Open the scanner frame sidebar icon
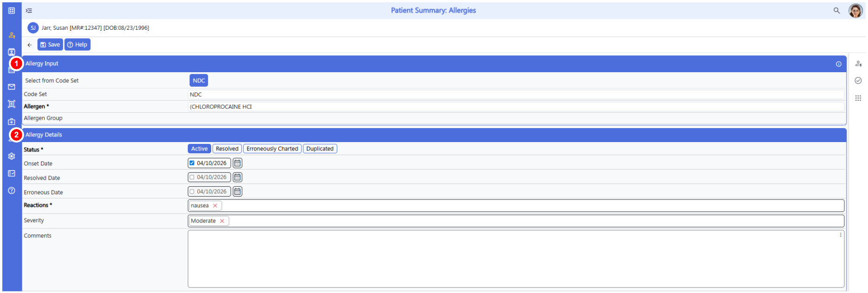The height and width of the screenshot is (293, 868). pyautogui.click(x=12, y=104)
